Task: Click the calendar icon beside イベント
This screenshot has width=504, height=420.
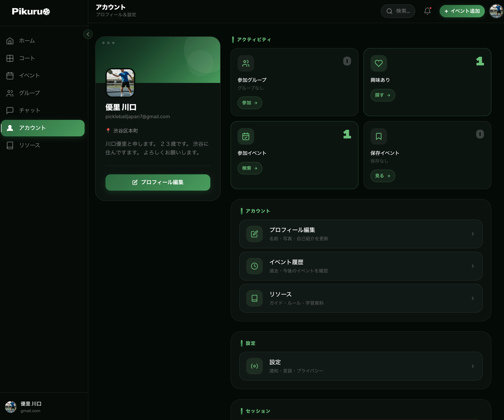Action: pyautogui.click(x=10, y=76)
